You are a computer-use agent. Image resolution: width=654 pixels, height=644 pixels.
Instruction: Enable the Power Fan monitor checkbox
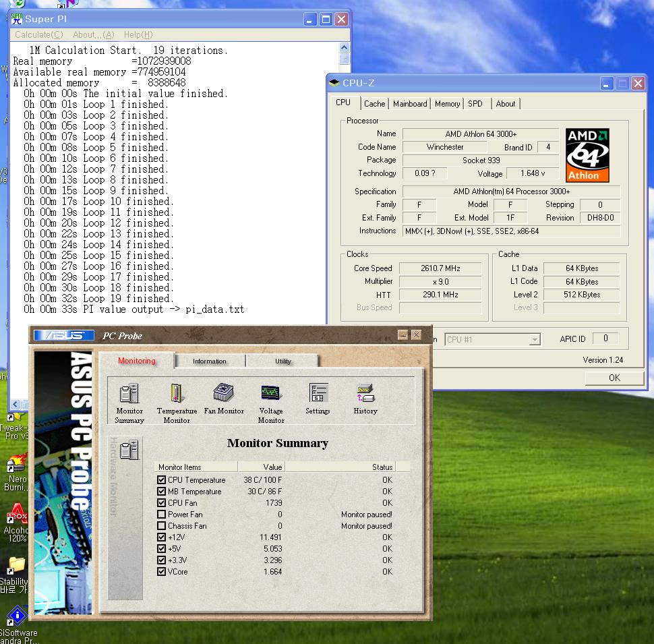tap(161, 515)
